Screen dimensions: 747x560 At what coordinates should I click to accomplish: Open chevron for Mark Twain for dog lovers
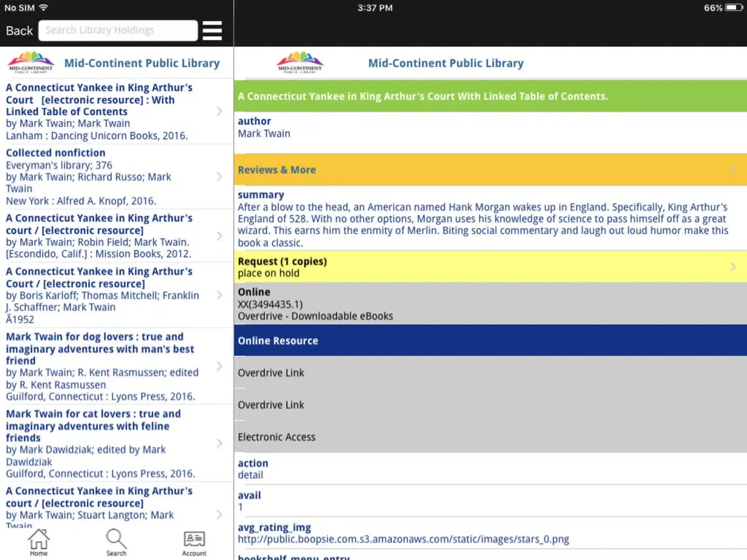219,366
